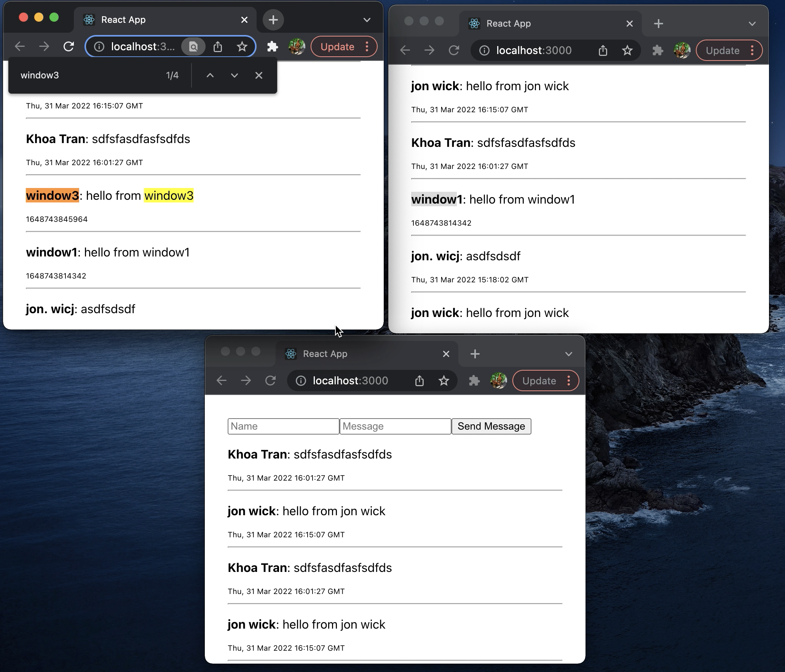Image resolution: width=785 pixels, height=672 pixels.
Task: Open Extensions puzzle icon in top-left window
Action: point(273,47)
